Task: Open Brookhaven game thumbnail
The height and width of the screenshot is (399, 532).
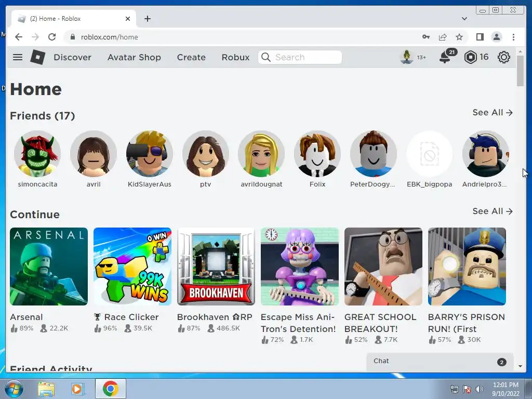Action: coord(216,267)
